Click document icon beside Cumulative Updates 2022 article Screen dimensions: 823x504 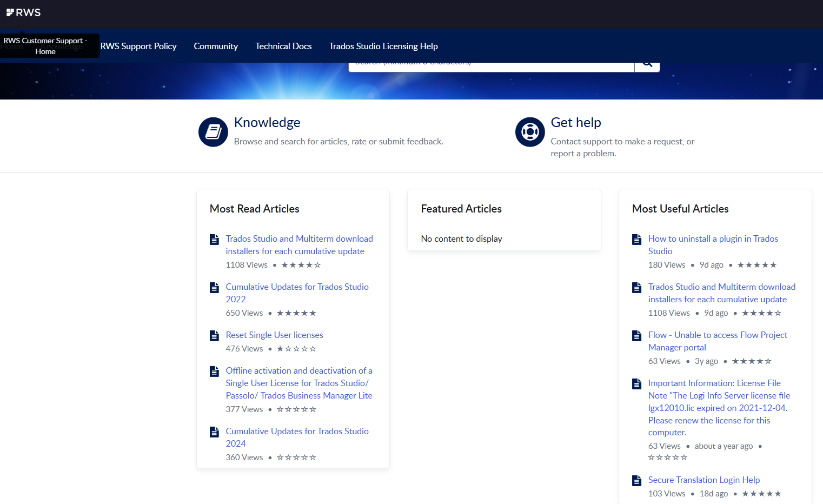[x=214, y=288]
